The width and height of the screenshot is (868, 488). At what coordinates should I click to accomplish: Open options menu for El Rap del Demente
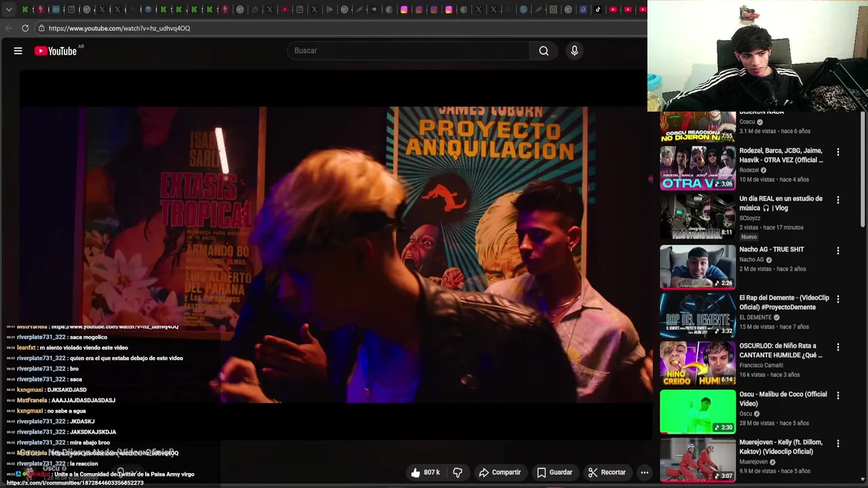(x=838, y=299)
